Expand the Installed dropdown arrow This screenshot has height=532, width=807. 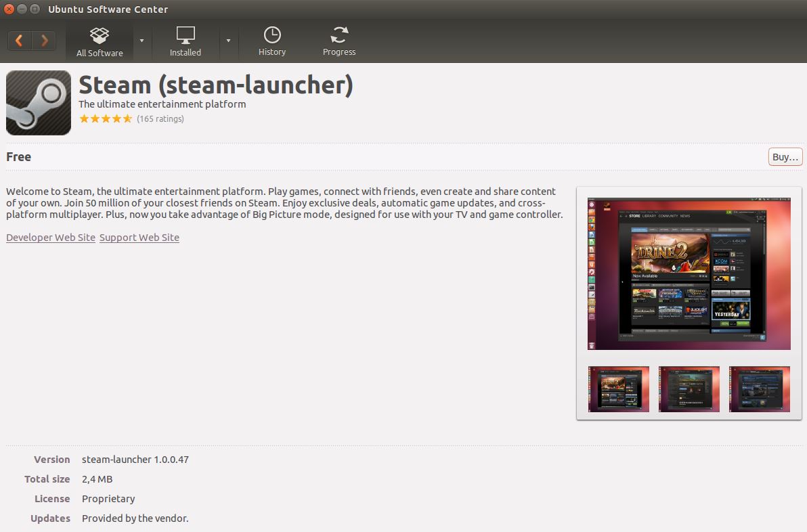point(228,41)
